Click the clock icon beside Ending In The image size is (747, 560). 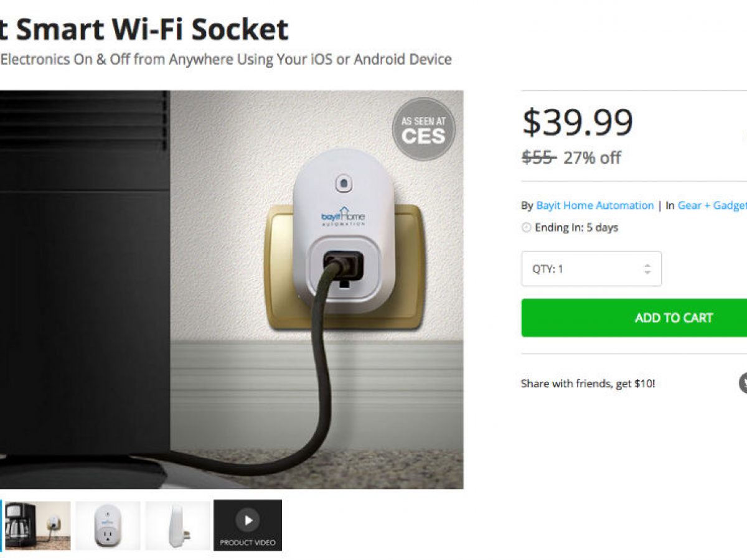pyautogui.click(x=526, y=228)
